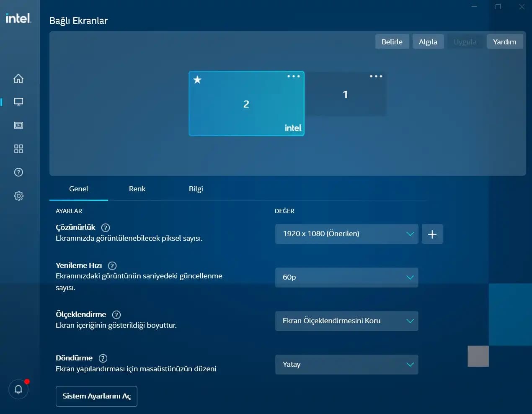Open three-dot menu on display 2
The image size is (532, 414).
pos(293,76)
